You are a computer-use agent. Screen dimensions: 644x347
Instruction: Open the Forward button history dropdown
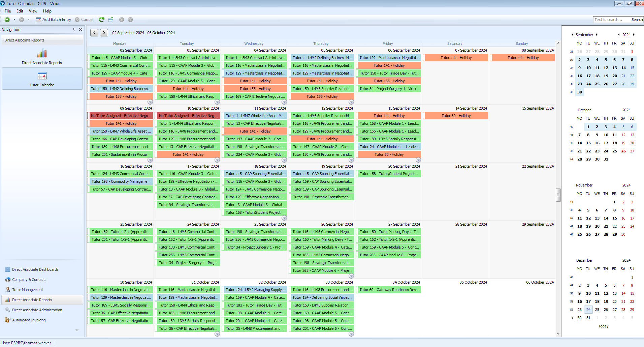tap(29, 20)
